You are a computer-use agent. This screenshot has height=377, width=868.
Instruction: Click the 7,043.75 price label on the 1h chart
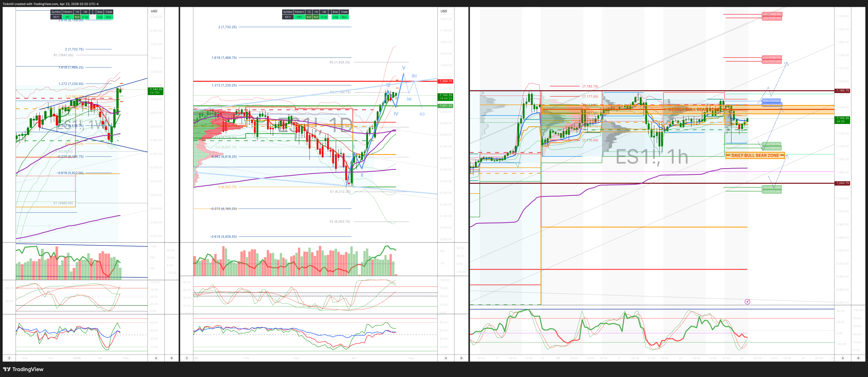(x=842, y=183)
